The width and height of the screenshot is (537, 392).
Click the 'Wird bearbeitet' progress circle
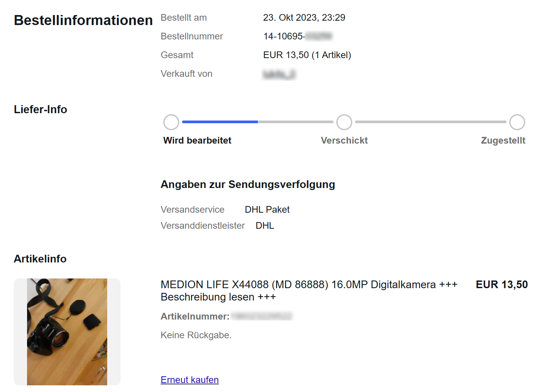coord(171,122)
